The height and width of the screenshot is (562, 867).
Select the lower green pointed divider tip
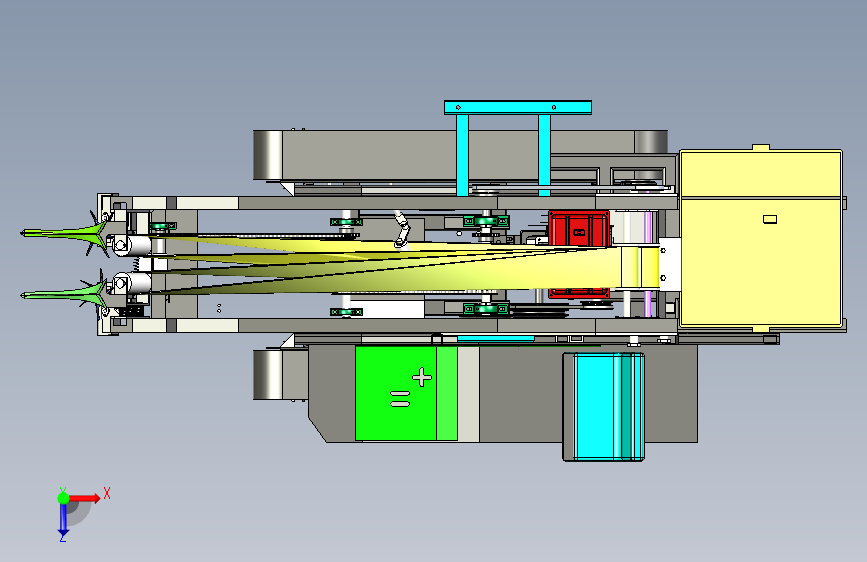tap(62, 293)
